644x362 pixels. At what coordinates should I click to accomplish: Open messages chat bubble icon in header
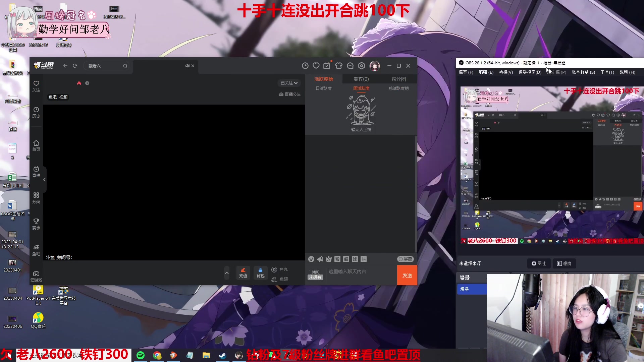tap(350, 66)
